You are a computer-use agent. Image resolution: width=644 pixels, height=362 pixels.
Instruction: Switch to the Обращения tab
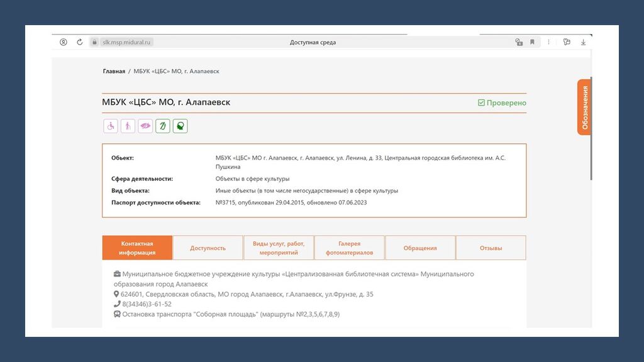click(x=420, y=248)
